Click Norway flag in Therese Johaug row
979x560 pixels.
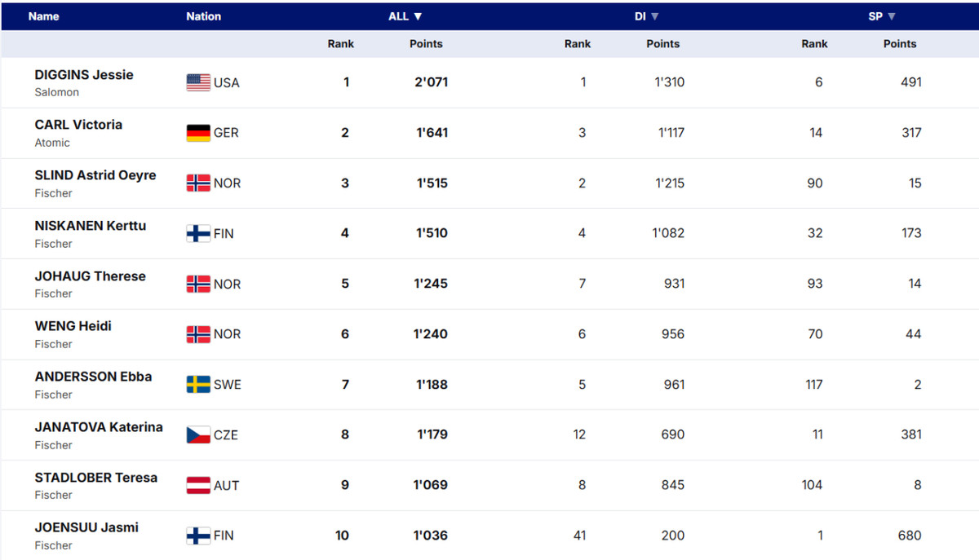198,284
